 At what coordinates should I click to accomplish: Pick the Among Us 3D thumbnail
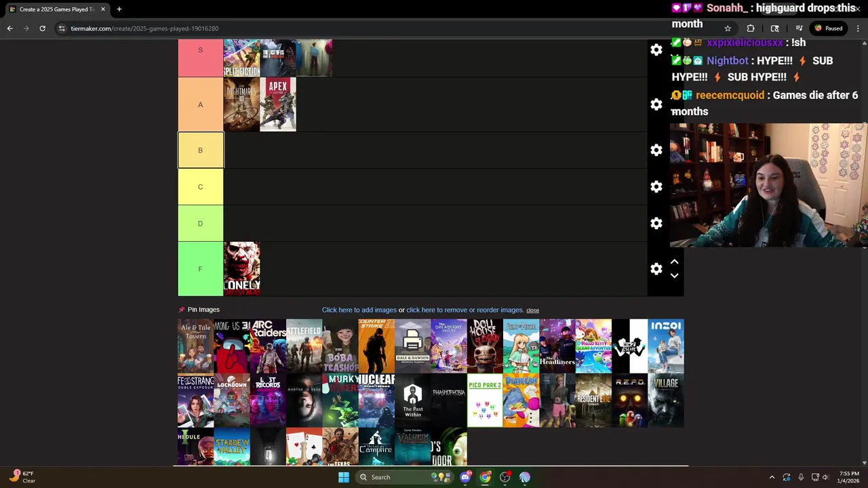(x=232, y=346)
